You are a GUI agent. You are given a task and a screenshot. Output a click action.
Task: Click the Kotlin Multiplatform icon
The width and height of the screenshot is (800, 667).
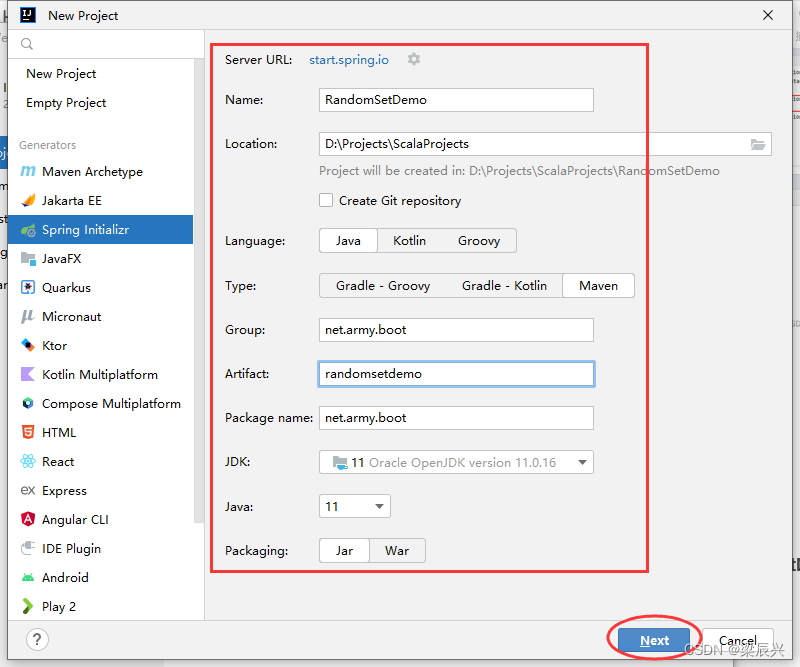tap(28, 375)
